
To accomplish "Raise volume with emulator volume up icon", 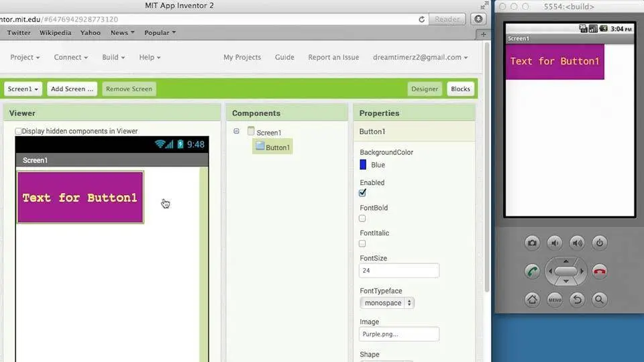I will click(577, 243).
